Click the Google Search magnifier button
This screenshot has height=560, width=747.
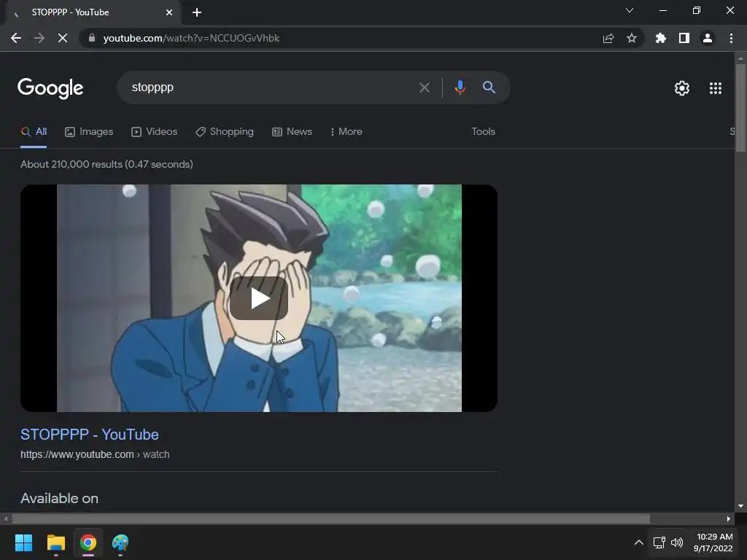click(489, 87)
